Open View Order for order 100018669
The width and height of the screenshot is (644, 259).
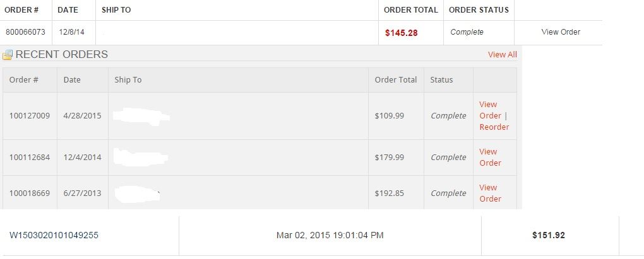[491, 193]
